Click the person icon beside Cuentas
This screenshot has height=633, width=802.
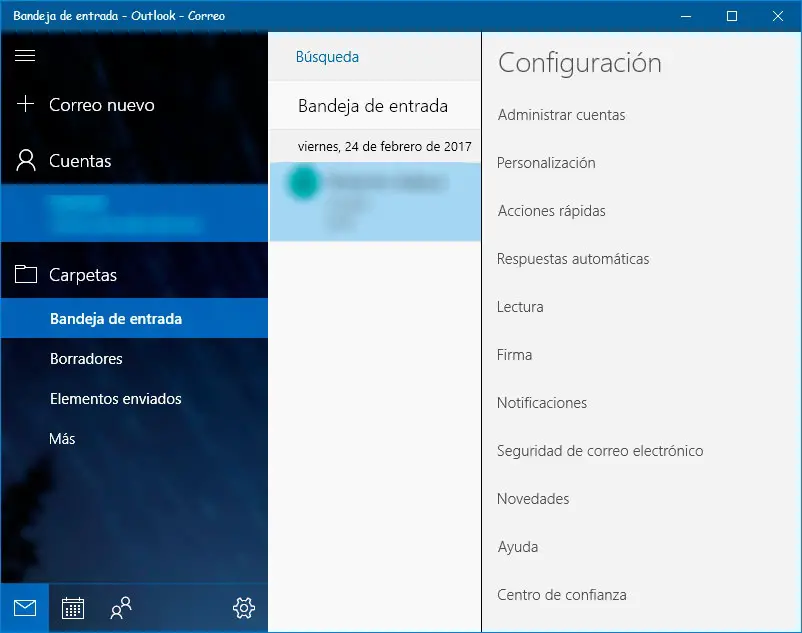point(26,161)
